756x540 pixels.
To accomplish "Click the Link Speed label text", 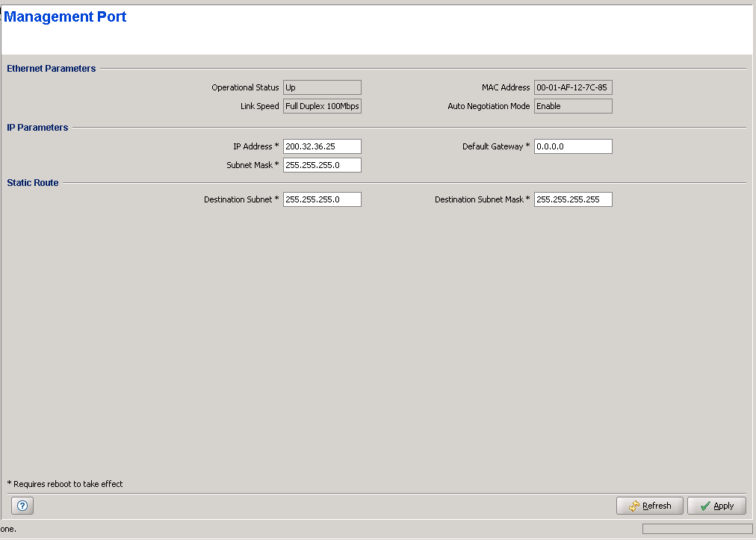I will click(x=259, y=106).
